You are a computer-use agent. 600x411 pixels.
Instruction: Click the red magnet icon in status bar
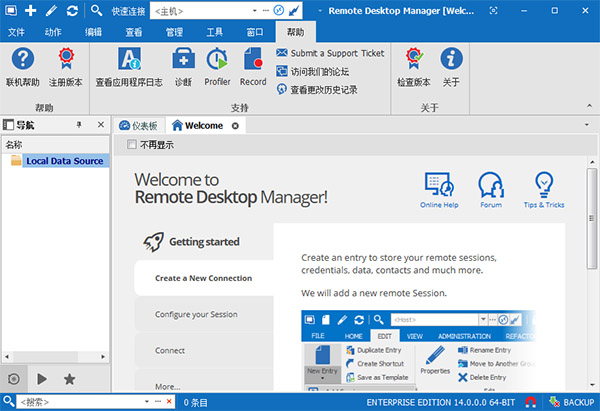coord(530,402)
